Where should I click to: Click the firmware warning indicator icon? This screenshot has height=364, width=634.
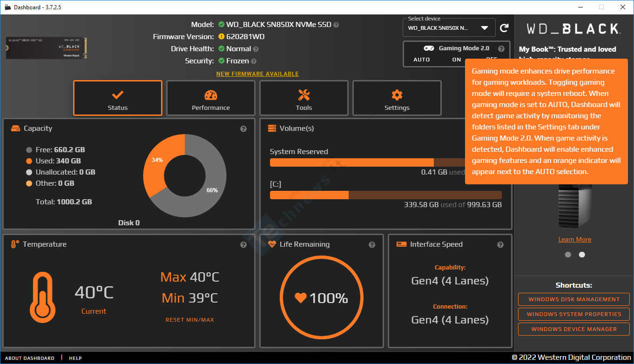pyautogui.click(x=222, y=37)
